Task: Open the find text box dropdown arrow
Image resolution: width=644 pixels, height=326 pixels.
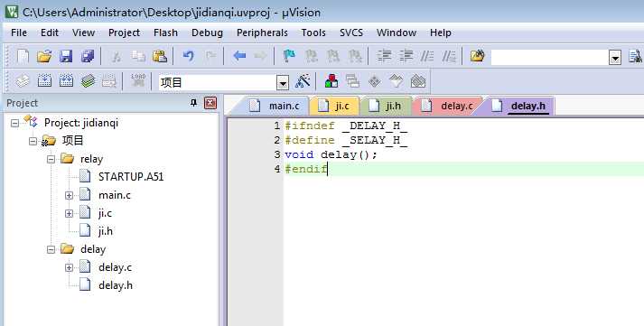Action: point(615,59)
